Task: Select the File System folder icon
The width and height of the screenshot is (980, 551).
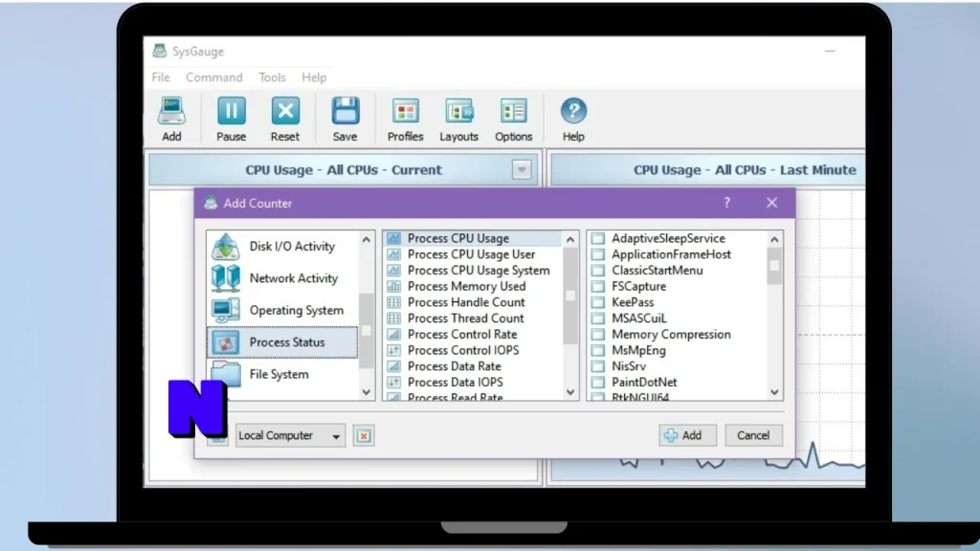Action: [x=225, y=374]
